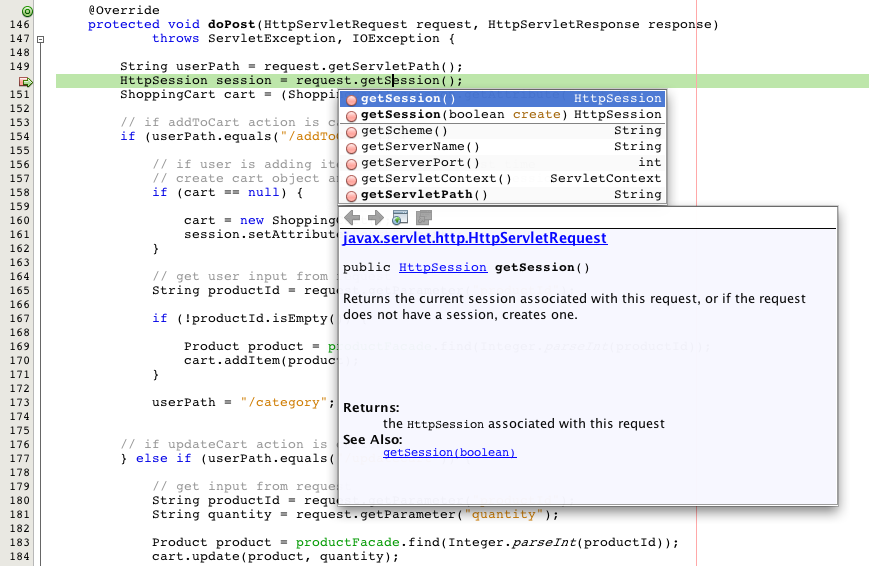Viewport: 869px width, 566px height.
Task: Click the Back arrow in Javadoc popup
Action: pos(352,218)
